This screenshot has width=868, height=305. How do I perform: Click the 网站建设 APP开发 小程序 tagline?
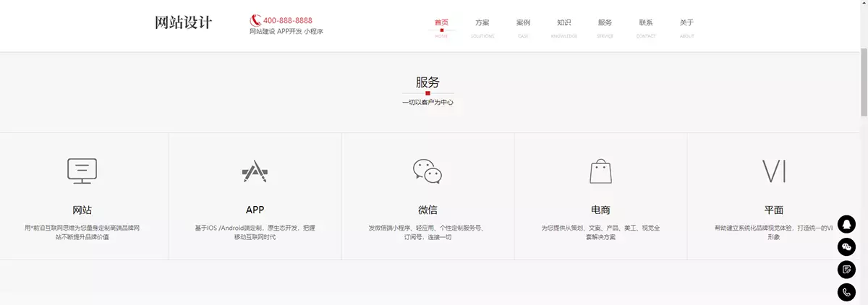(x=286, y=32)
